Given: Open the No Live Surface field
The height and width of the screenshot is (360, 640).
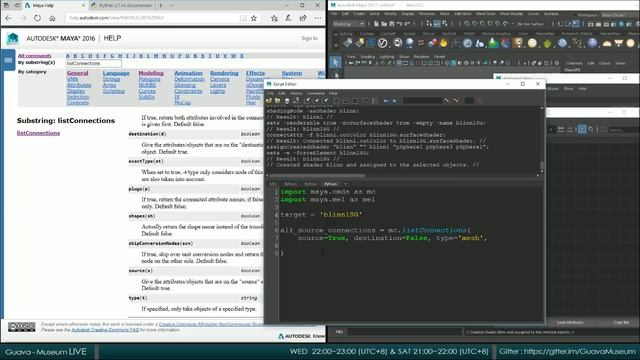Looking at the screenshot, I should pyautogui.click(x=531, y=24).
